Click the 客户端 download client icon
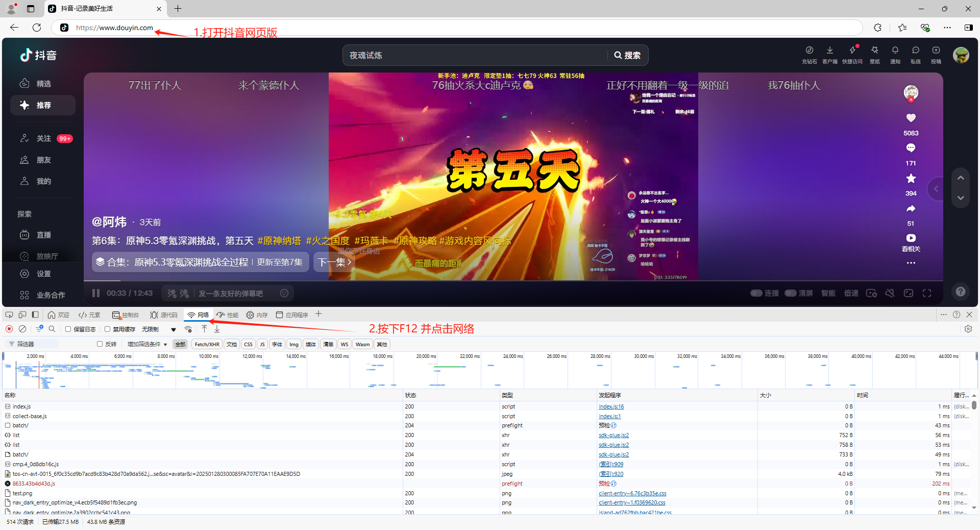The height and width of the screenshot is (530, 980). (x=829, y=50)
